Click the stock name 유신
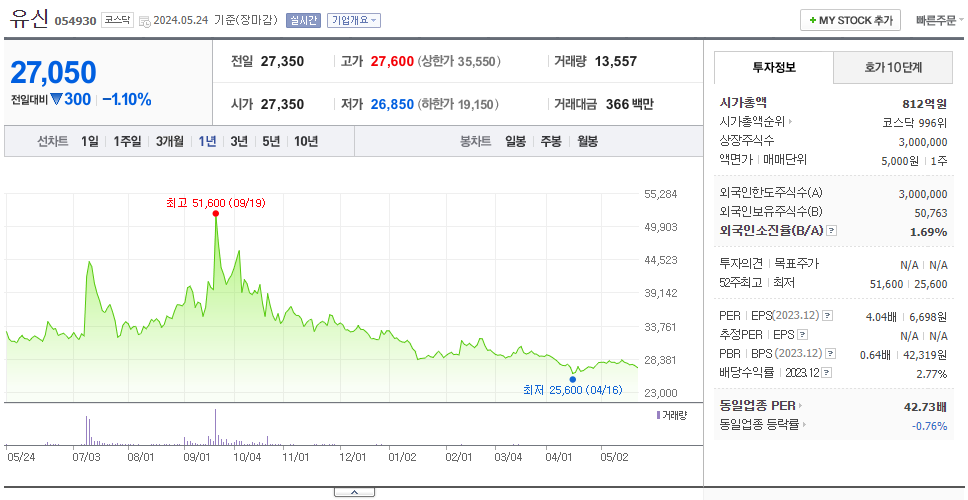This screenshot has width=968, height=500. (29, 19)
